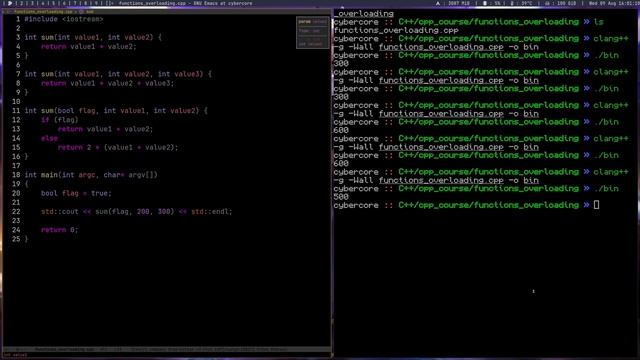Switch to workspace tag 4 in top bar
Image resolution: width=640 pixels, height=360 pixels.
[x=43, y=3]
